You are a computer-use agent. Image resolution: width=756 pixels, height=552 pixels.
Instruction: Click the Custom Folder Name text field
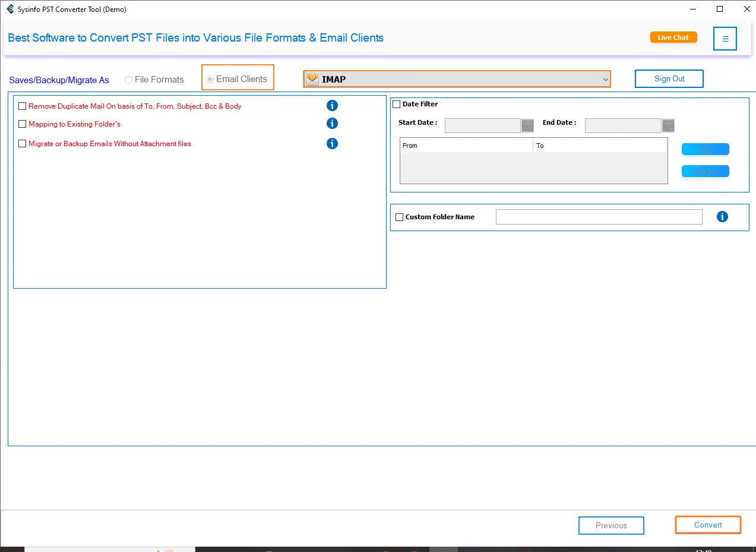pos(599,217)
